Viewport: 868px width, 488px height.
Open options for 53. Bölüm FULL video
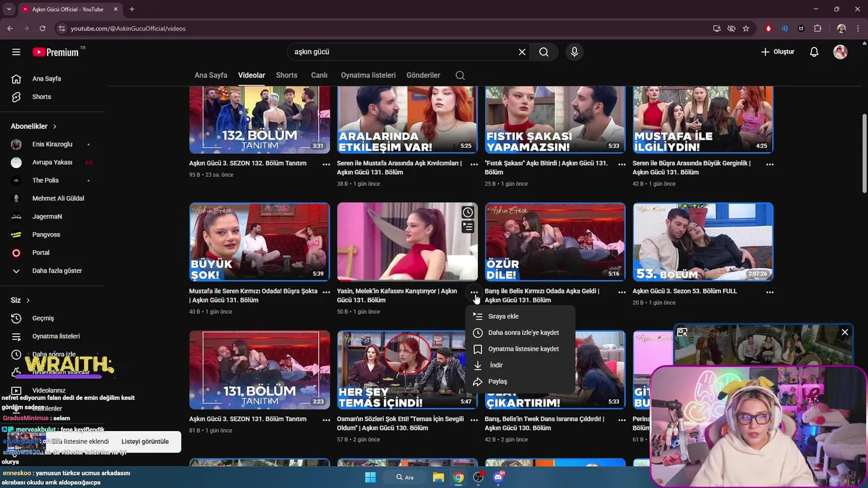[x=770, y=292]
